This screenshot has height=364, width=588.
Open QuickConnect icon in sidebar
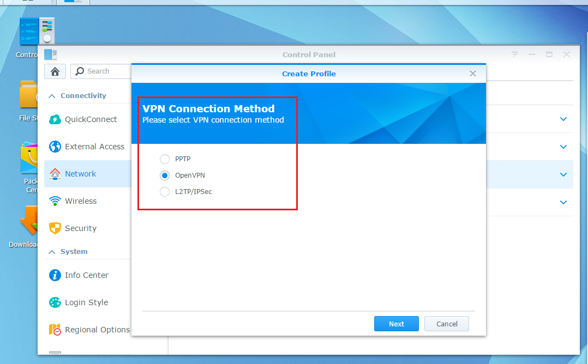pyautogui.click(x=55, y=119)
